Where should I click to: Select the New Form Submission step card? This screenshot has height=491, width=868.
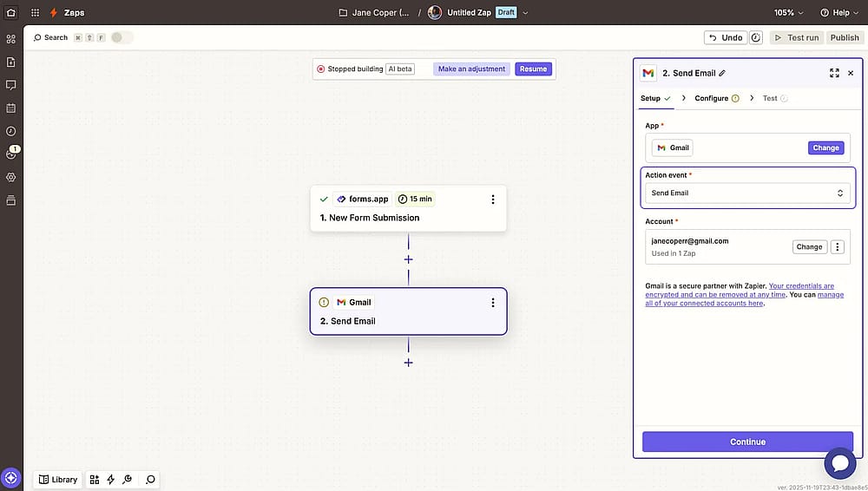[x=409, y=209]
